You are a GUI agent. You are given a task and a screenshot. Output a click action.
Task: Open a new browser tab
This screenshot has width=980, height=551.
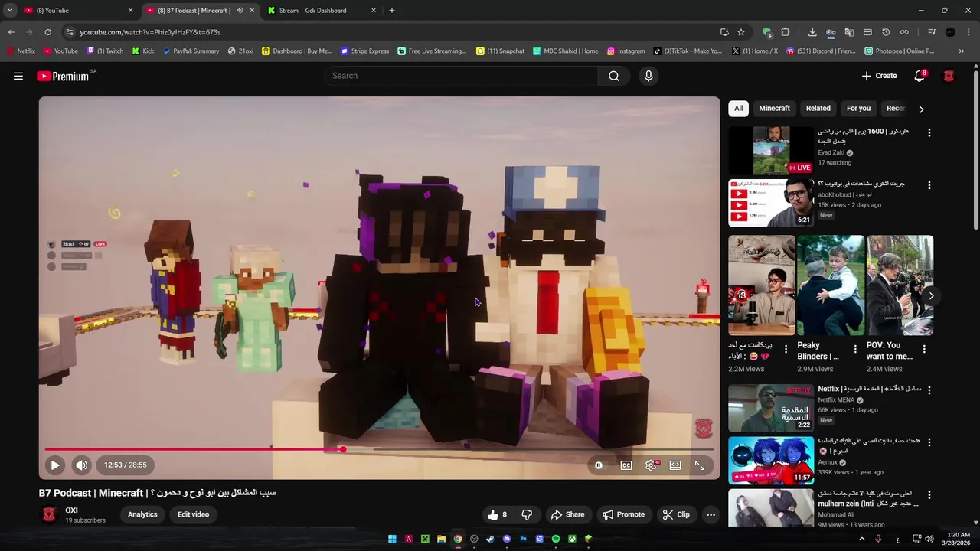pos(392,11)
